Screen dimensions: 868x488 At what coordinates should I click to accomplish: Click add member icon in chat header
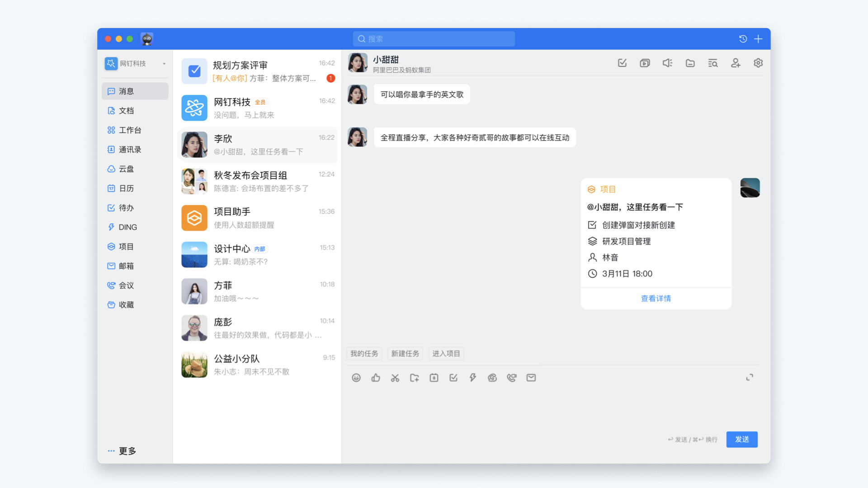(x=736, y=63)
